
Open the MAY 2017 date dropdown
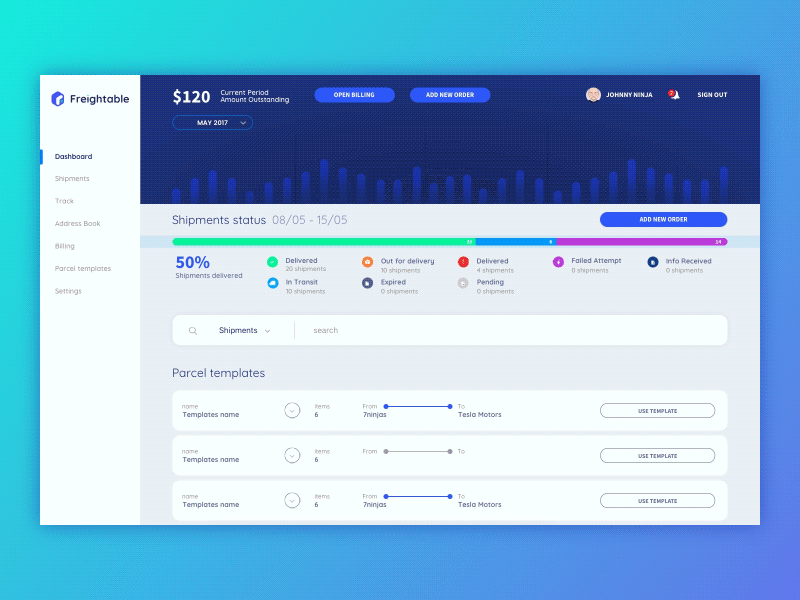211,122
